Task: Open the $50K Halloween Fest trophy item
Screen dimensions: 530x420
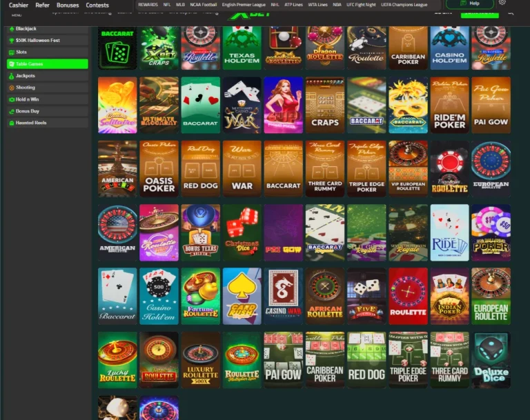Action: click(x=48, y=40)
